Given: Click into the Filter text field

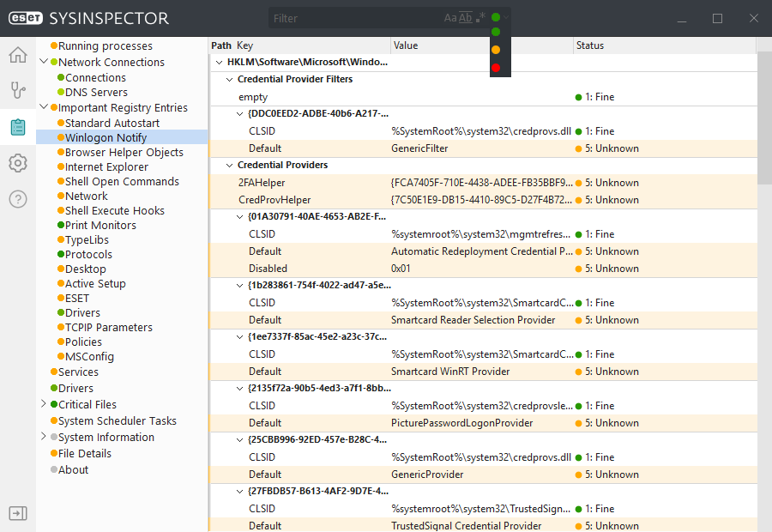Looking at the screenshot, I should (357, 18).
